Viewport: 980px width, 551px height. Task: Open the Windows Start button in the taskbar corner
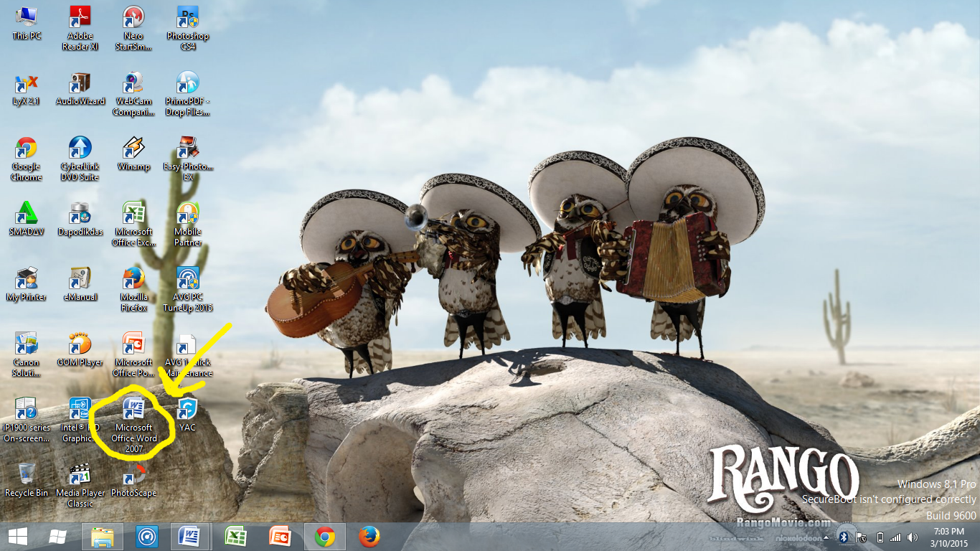pos(18,537)
